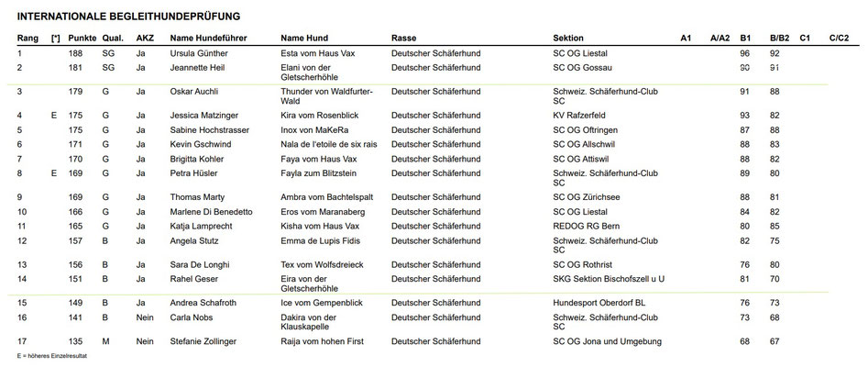
Task: Click the 'Qual.' column header
Action: (113, 39)
